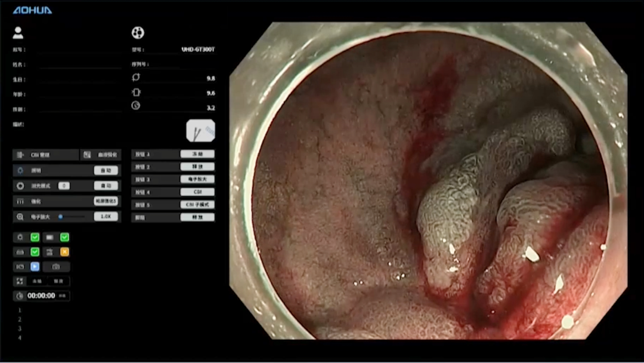Toggle the orange X checkbox next to the network icon
The height and width of the screenshot is (363, 644).
64,252
